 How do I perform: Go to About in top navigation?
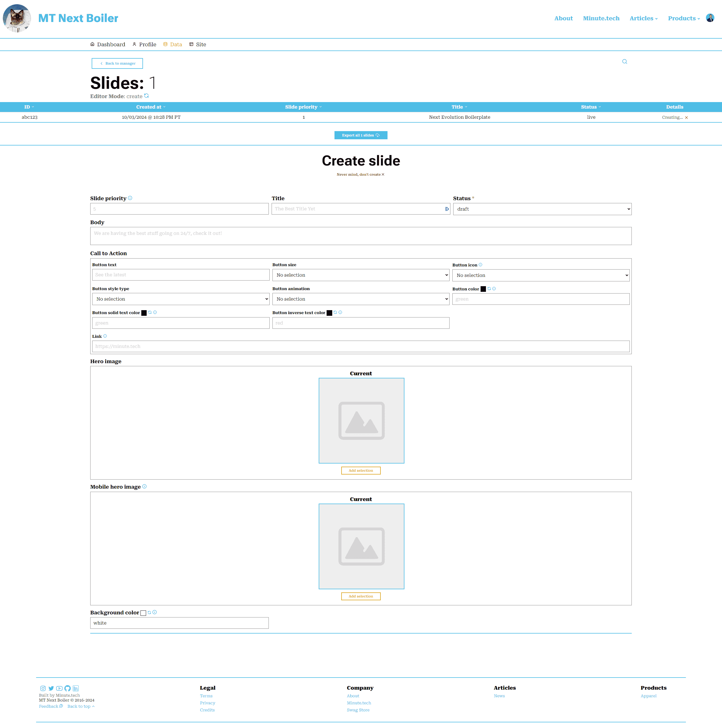click(x=563, y=18)
